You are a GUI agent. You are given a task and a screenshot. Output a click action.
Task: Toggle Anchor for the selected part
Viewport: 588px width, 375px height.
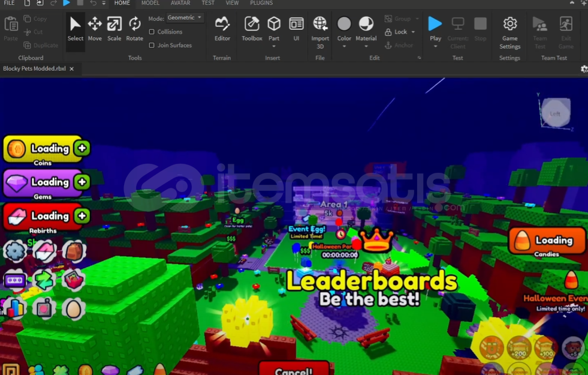pyautogui.click(x=399, y=46)
